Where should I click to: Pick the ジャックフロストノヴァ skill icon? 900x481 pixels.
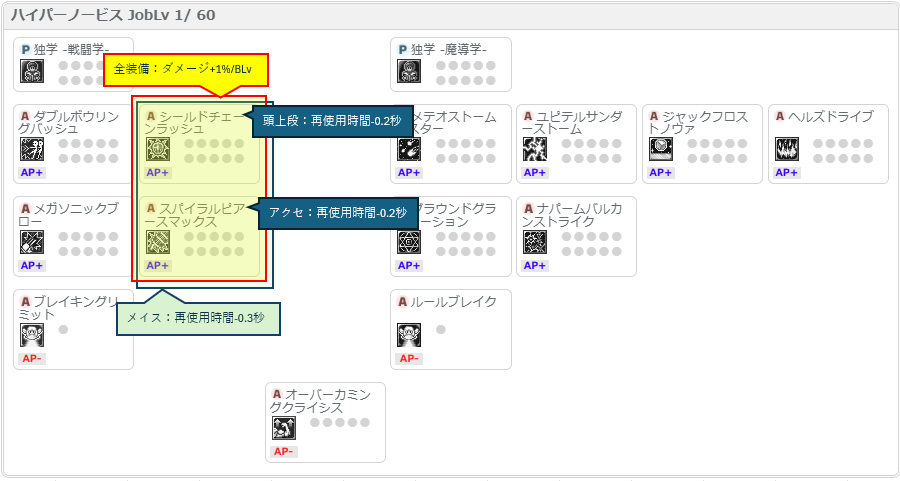point(660,149)
